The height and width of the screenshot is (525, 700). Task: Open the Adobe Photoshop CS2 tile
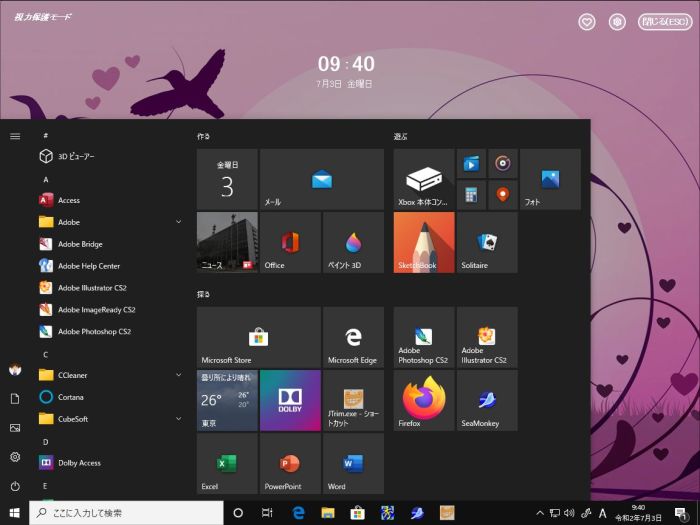click(x=424, y=337)
